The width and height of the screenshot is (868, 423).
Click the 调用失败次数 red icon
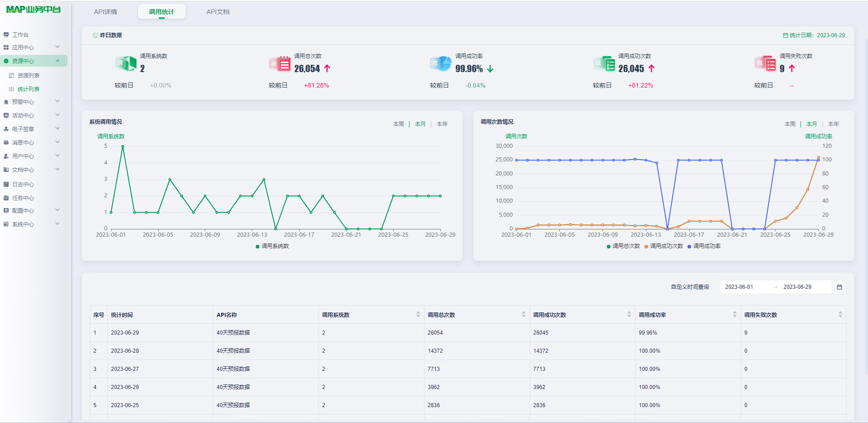(765, 63)
